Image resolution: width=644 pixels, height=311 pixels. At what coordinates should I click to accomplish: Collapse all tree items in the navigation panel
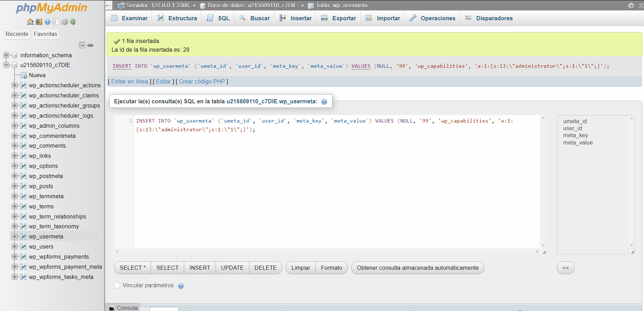pyautogui.click(x=82, y=45)
